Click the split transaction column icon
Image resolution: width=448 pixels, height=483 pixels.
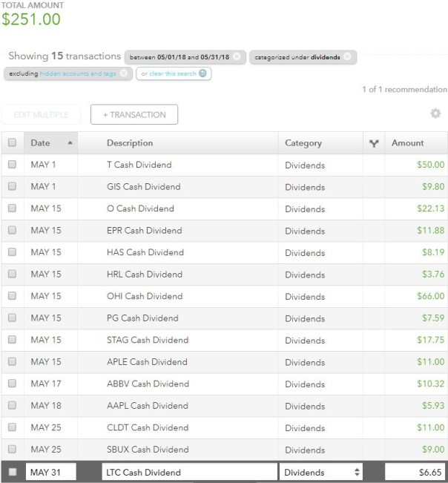coord(373,143)
